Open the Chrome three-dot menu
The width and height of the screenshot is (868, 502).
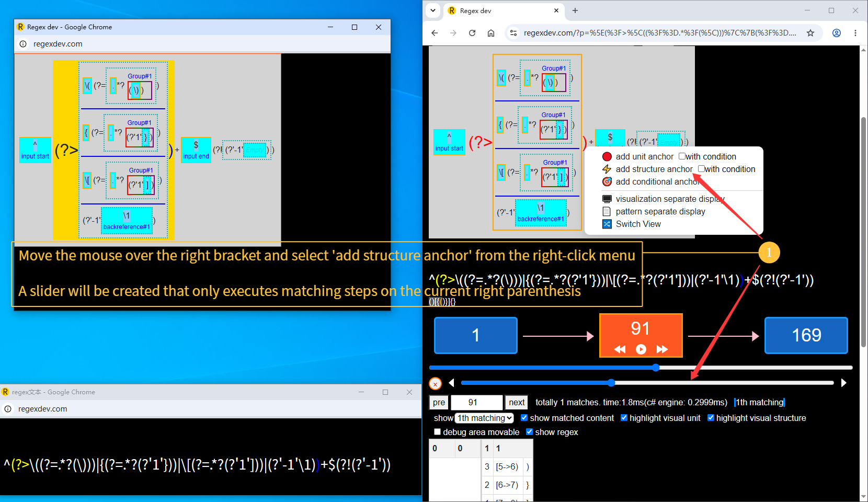point(855,33)
